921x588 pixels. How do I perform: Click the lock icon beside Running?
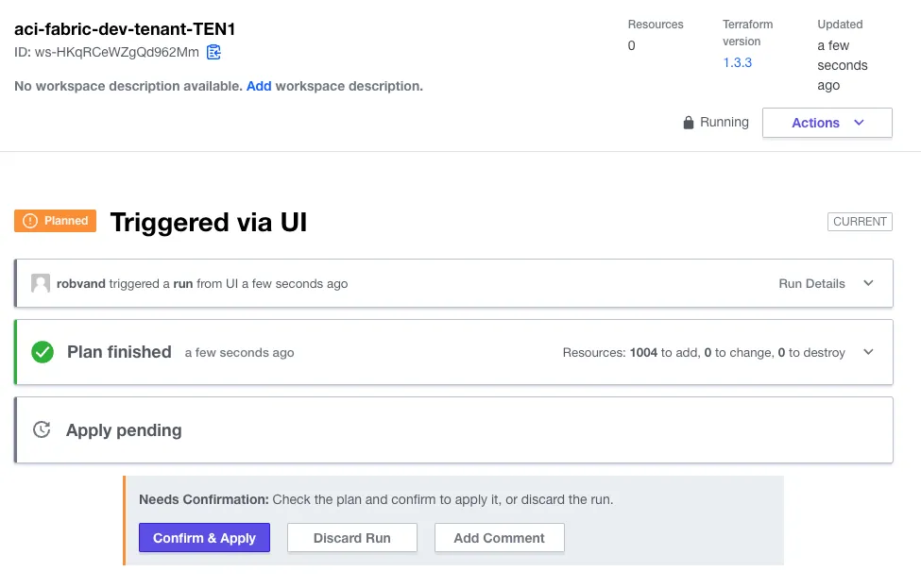click(x=689, y=123)
